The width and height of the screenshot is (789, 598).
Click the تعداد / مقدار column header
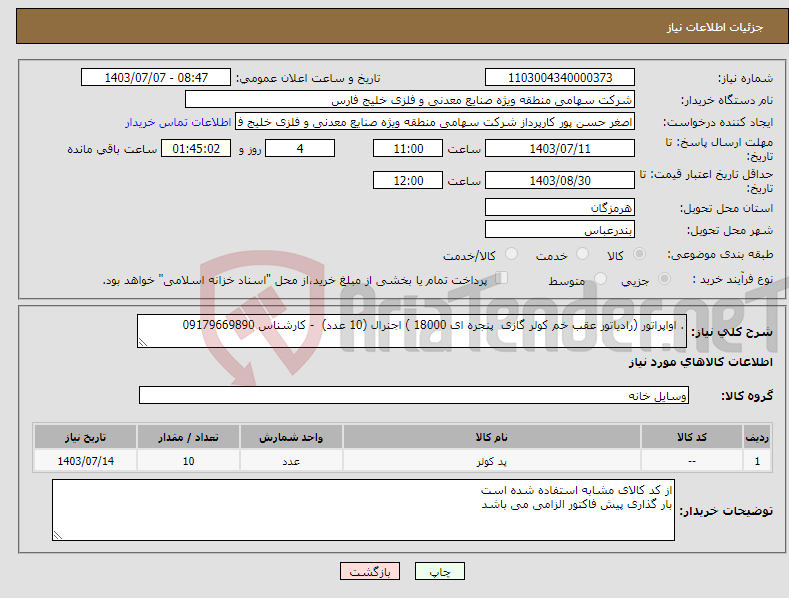tap(188, 437)
